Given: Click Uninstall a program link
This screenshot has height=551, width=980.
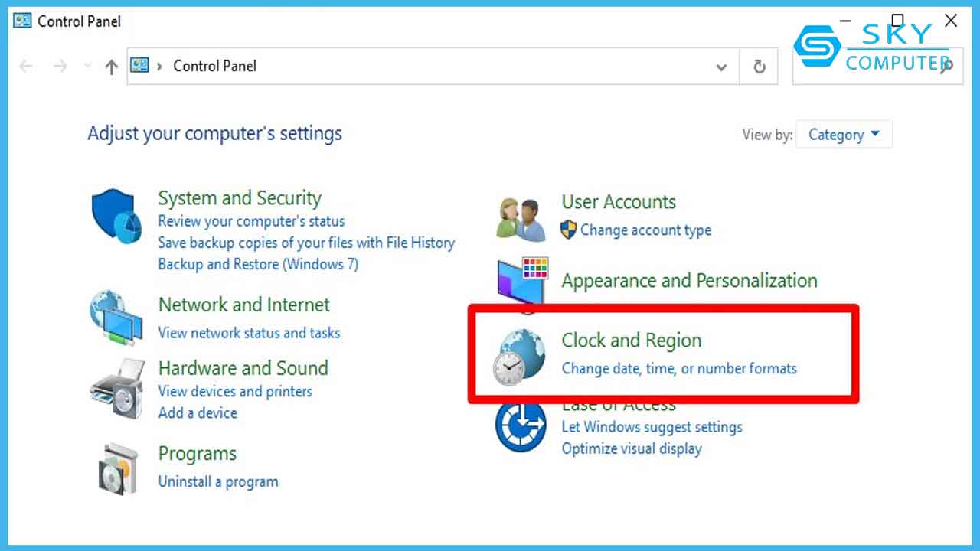Looking at the screenshot, I should click(x=218, y=482).
